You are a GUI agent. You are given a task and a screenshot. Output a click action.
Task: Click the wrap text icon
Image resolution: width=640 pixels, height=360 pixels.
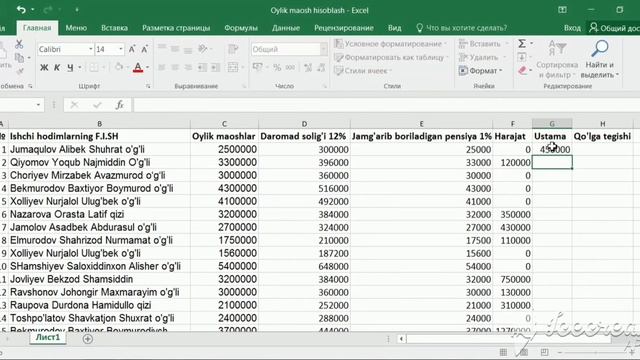[233, 49]
